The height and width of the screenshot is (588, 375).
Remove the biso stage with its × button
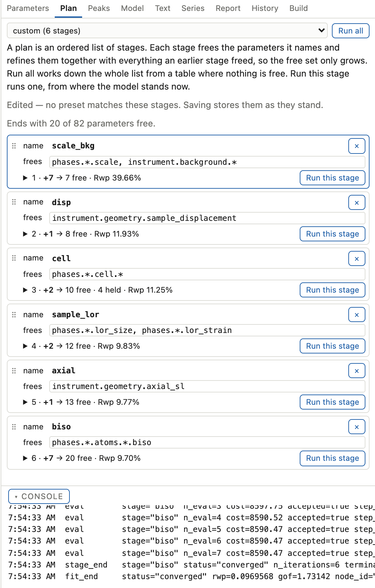tap(357, 427)
